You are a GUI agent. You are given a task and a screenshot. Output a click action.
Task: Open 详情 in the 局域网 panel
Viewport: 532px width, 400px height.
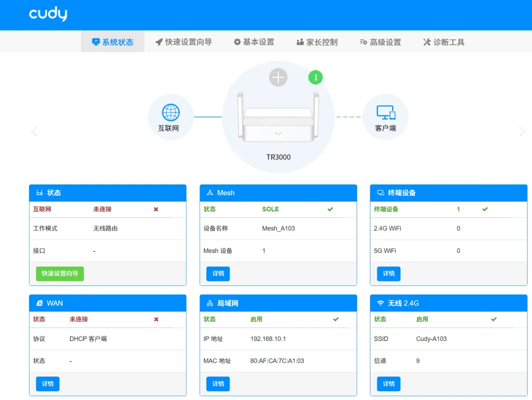click(218, 384)
